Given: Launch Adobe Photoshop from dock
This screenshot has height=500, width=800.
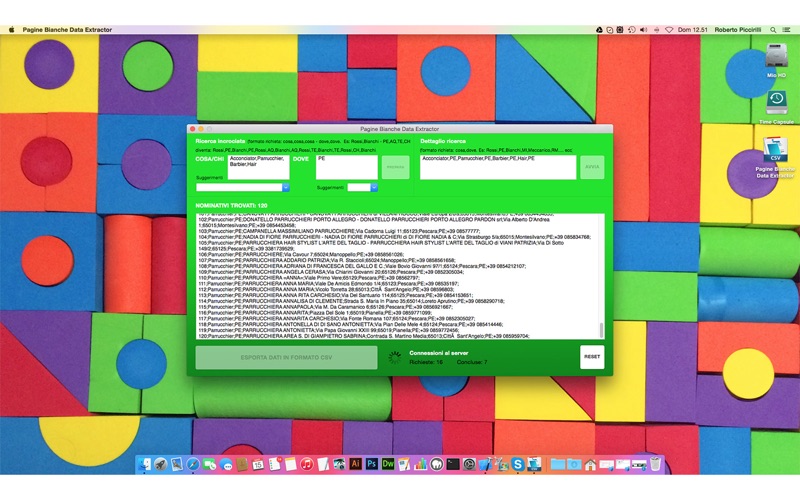Looking at the screenshot, I should click(372, 464).
